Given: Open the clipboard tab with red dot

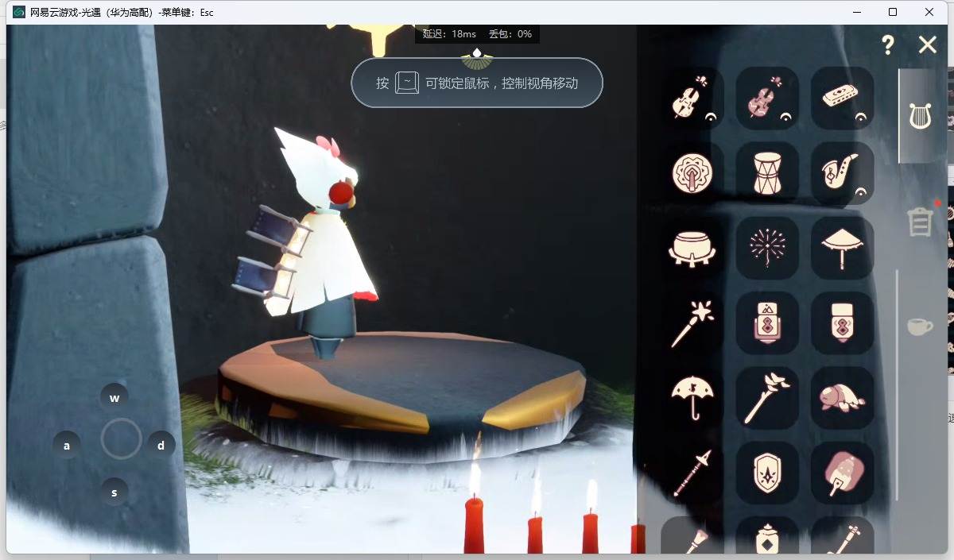Looking at the screenshot, I should (920, 222).
